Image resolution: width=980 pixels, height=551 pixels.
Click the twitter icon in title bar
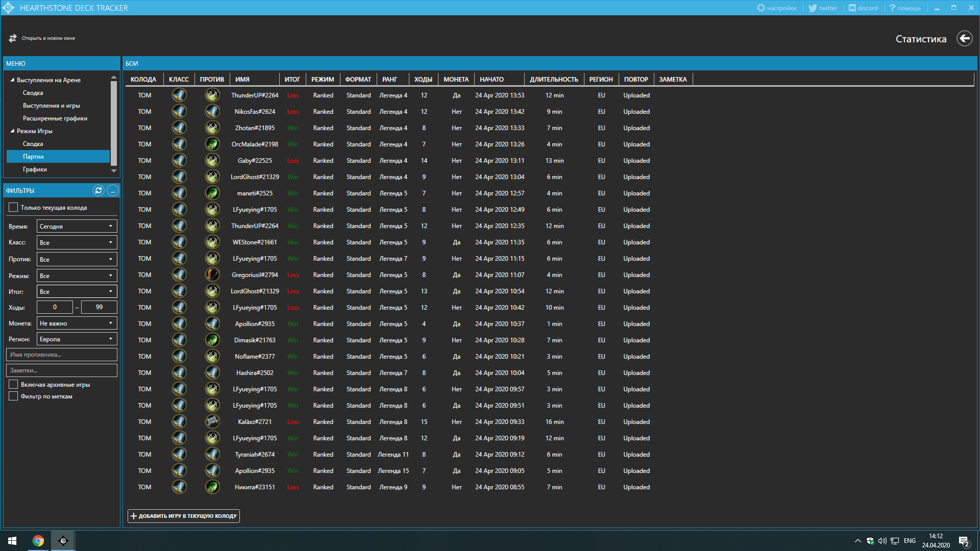(x=813, y=8)
